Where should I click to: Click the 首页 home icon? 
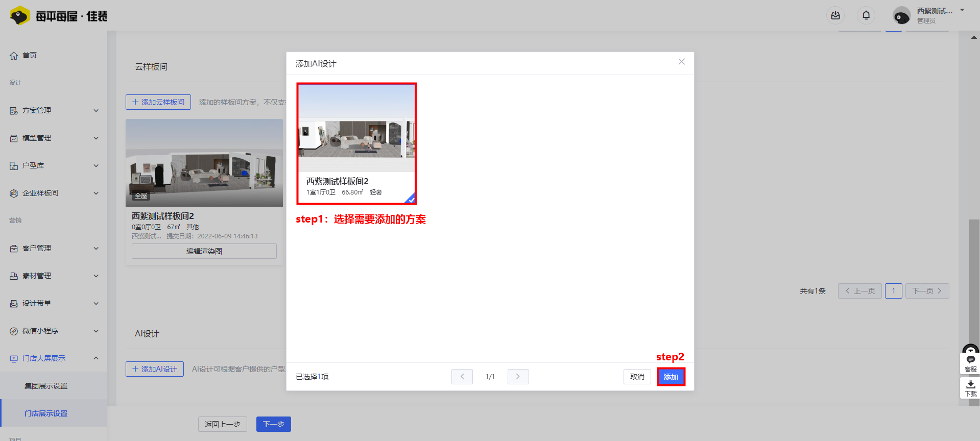click(14, 55)
